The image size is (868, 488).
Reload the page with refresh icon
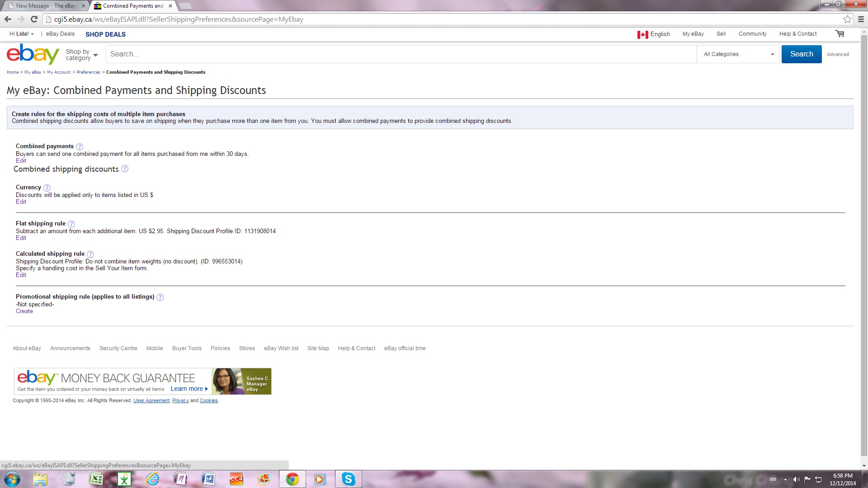[x=34, y=19]
